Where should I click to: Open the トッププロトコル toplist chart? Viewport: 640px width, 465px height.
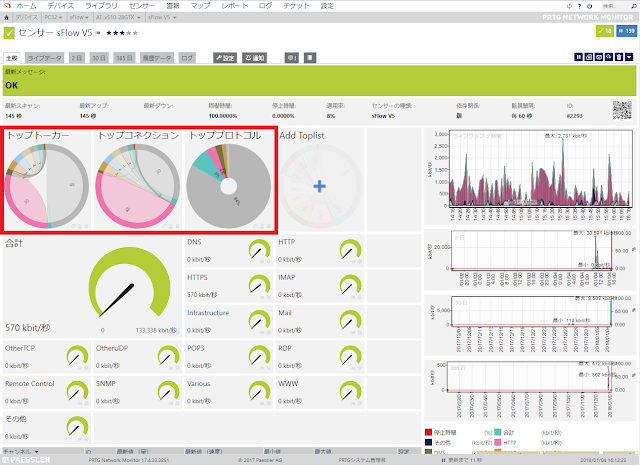coord(229,186)
